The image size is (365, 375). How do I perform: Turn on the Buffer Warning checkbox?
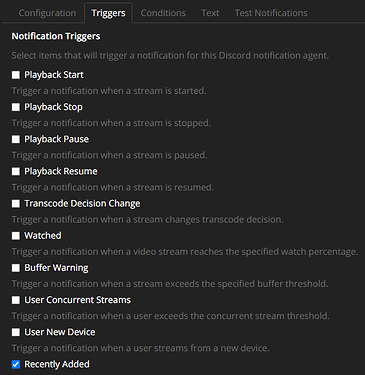16,268
